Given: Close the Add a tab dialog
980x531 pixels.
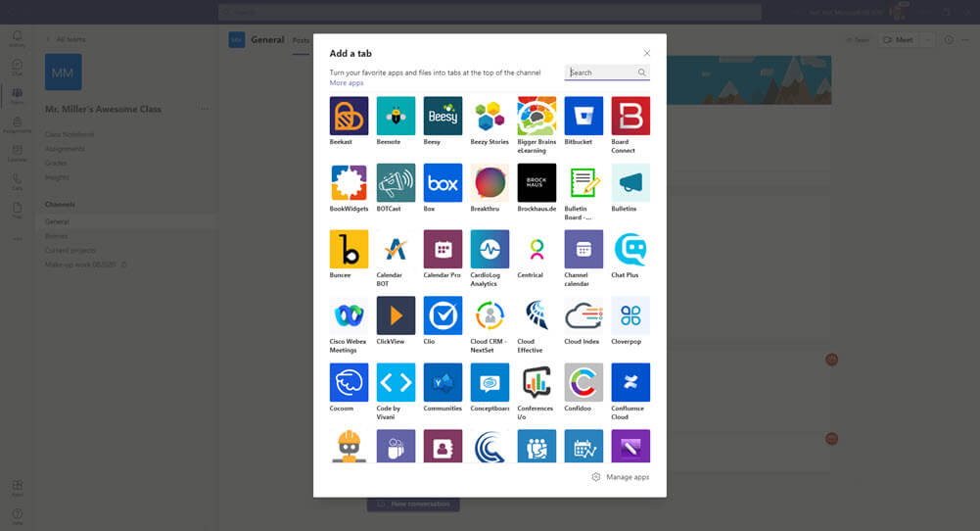Looking at the screenshot, I should coord(647,53).
